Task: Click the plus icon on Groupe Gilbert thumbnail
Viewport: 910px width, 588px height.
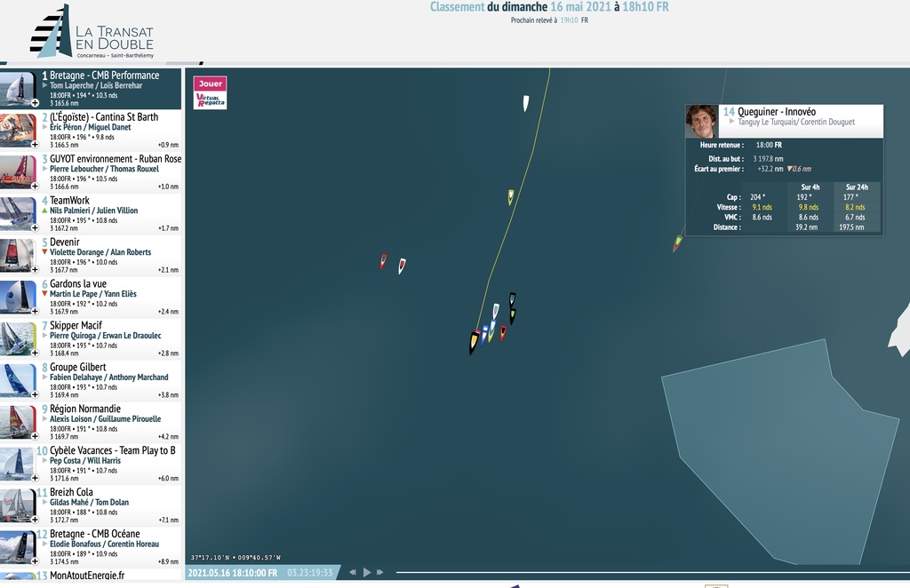Action: pos(35,395)
